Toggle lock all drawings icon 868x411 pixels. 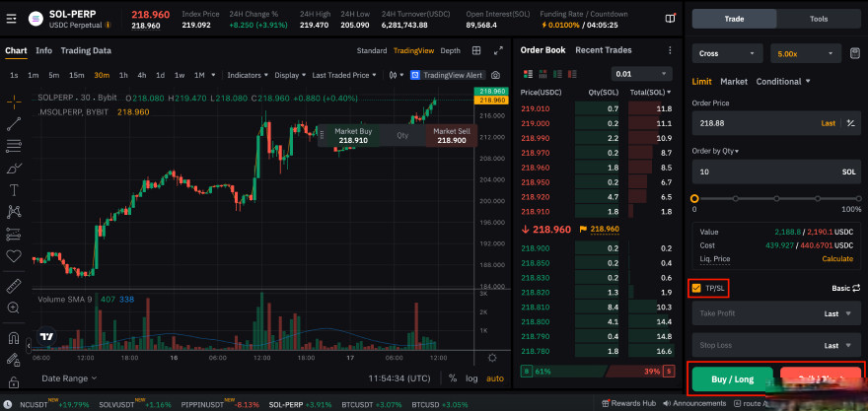point(14,382)
